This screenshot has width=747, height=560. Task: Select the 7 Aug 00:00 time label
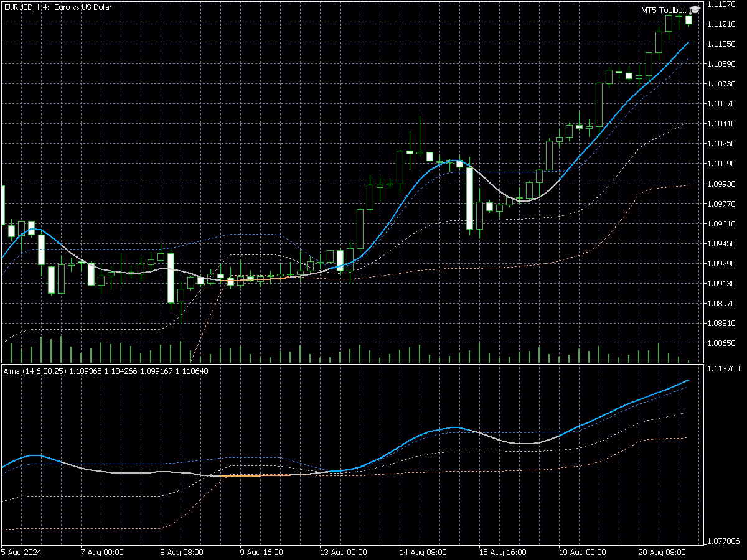tap(102, 552)
